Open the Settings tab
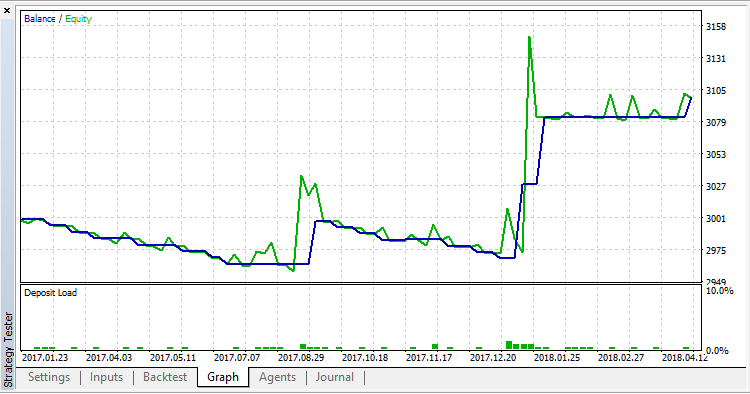 pos(49,377)
